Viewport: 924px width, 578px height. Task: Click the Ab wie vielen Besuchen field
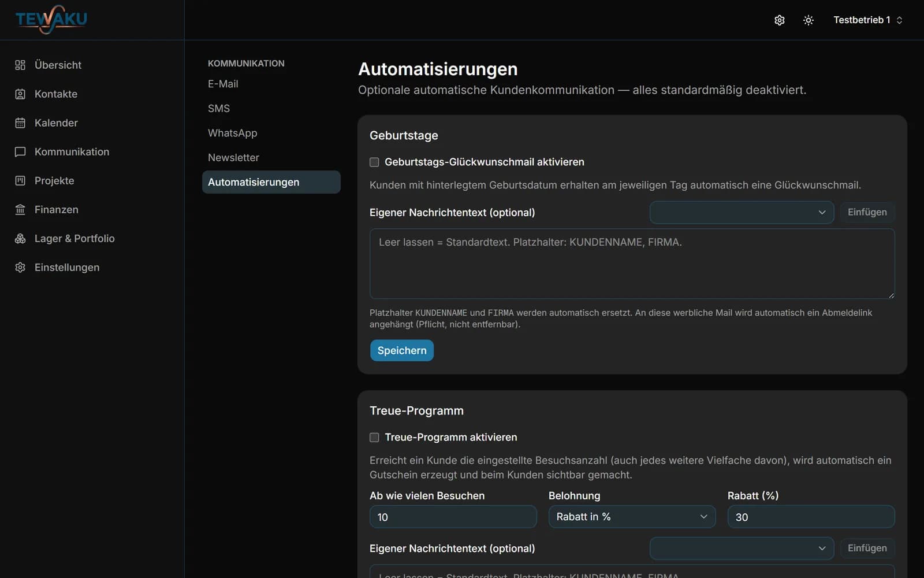point(453,517)
